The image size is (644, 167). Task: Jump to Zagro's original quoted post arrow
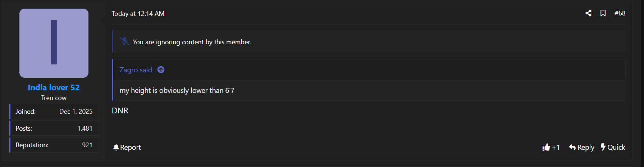click(x=161, y=70)
